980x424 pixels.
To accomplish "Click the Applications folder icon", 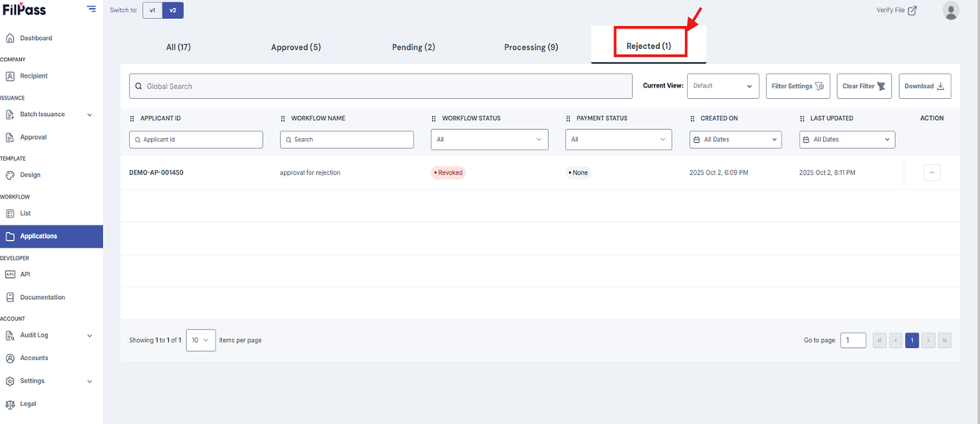I will coord(10,236).
